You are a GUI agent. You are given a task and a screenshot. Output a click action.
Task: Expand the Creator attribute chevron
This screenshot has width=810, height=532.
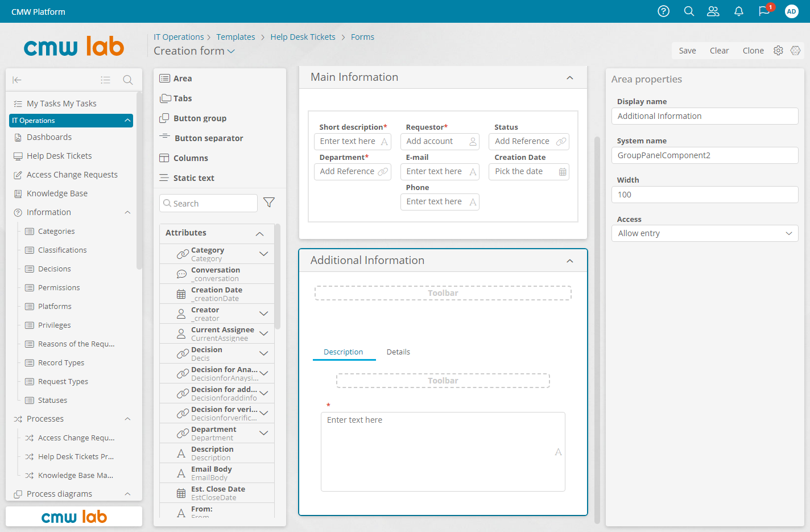pyautogui.click(x=263, y=314)
